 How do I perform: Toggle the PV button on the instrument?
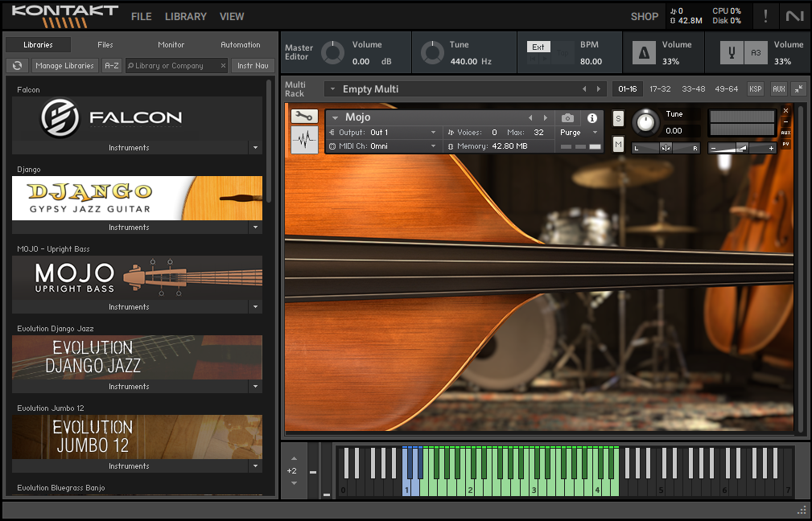(x=785, y=144)
